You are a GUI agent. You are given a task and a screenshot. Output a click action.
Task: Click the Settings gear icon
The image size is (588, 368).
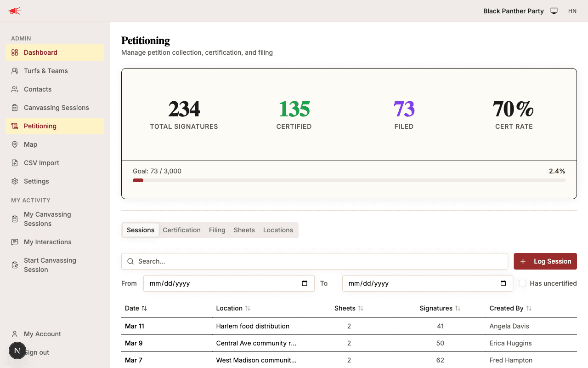pos(15,181)
